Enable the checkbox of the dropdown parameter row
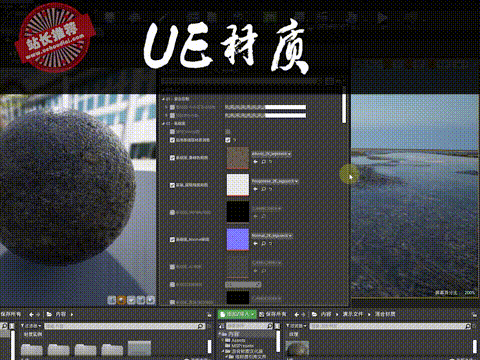The width and height of the screenshot is (480, 360). click(172, 285)
